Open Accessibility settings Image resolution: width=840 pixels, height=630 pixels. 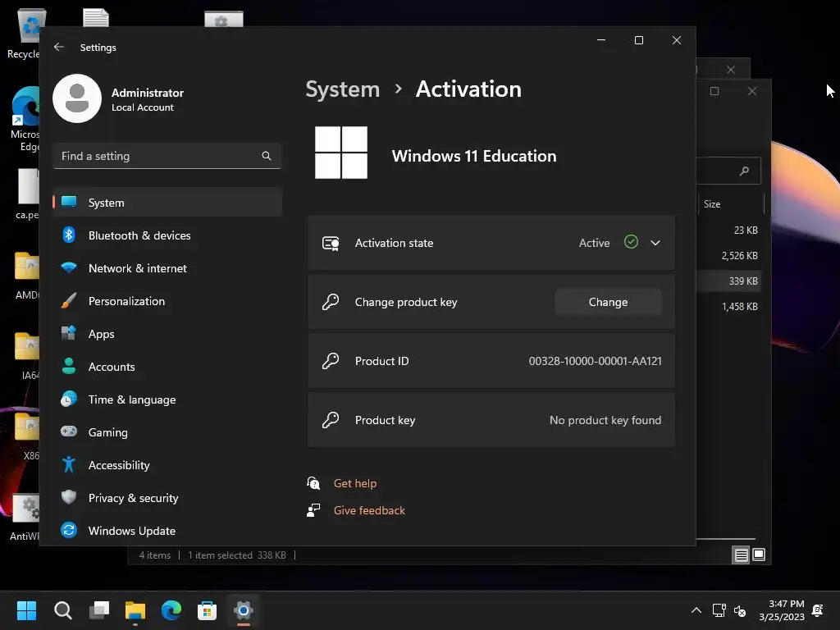(x=167, y=465)
